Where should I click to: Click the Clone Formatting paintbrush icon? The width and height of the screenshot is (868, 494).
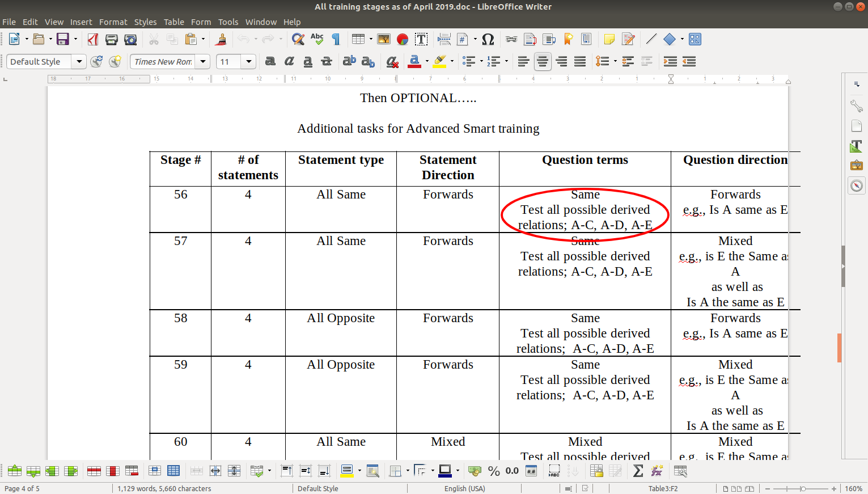point(221,39)
